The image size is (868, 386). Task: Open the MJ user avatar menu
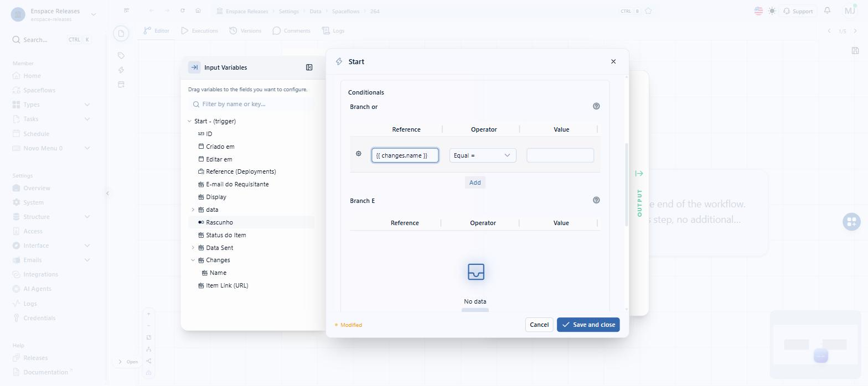point(850,11)
